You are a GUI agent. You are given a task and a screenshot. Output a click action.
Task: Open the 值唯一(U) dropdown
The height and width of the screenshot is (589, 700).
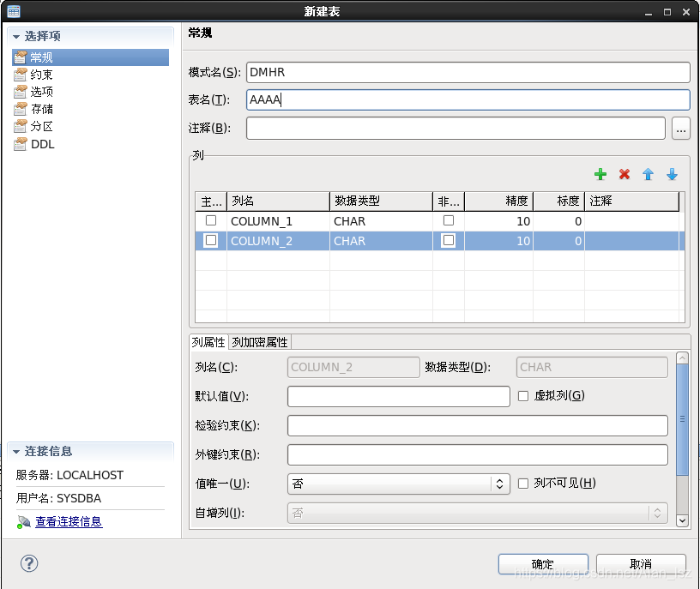click(399, 484)
